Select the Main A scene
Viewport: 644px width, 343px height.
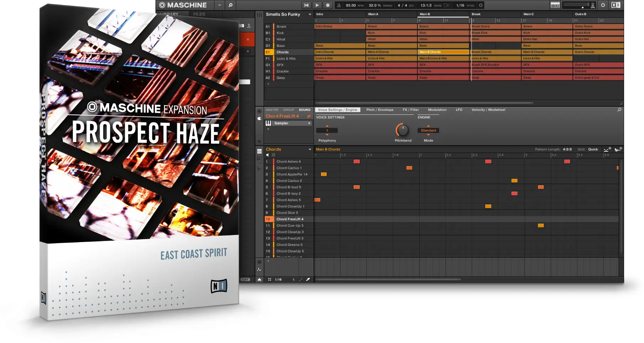(391, 14)
